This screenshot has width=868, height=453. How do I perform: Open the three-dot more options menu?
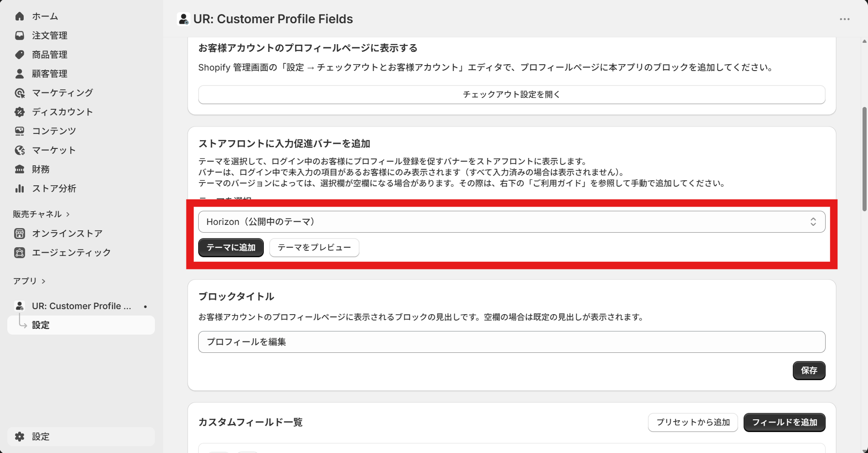[x=845, y=19]
